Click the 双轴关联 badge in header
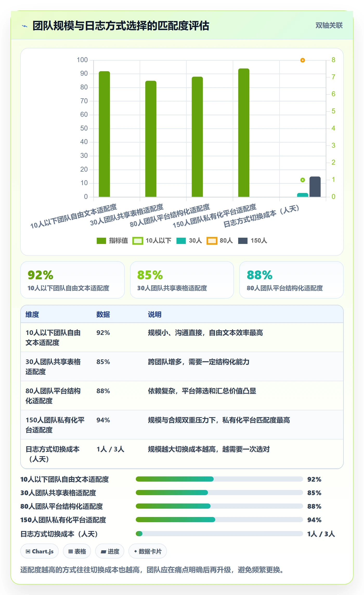The width and height of the screenshot is (364, 595). [x=329, y=25]
